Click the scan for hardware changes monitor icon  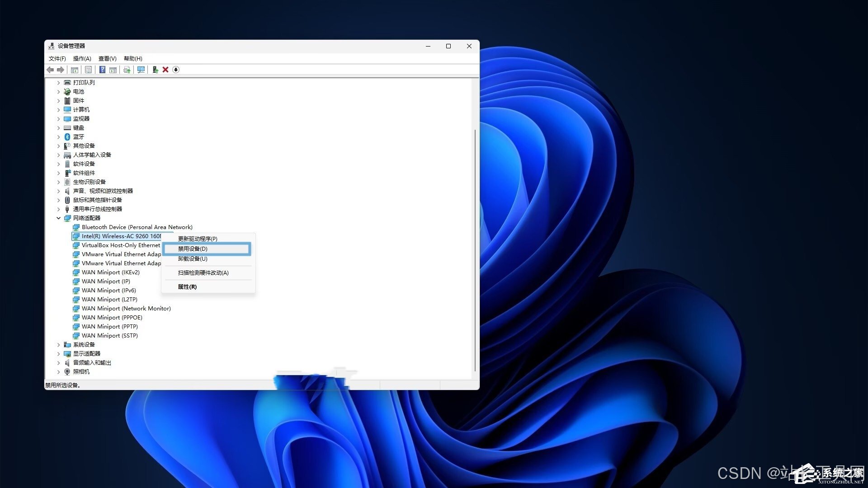(x=141, y=70)
